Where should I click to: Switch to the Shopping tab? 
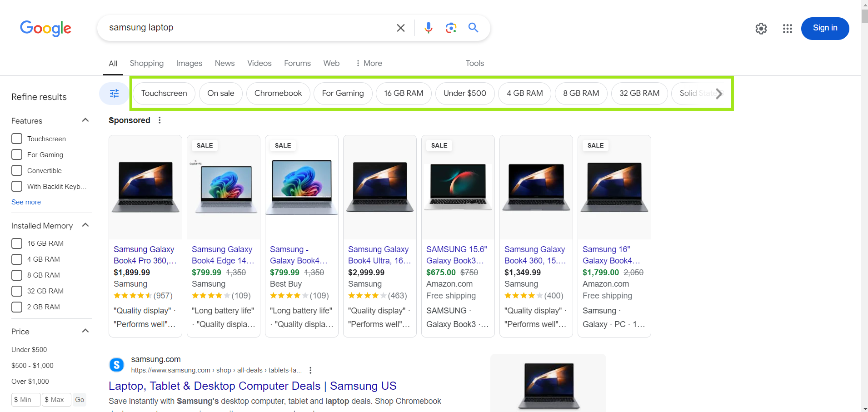coord(147,63)
